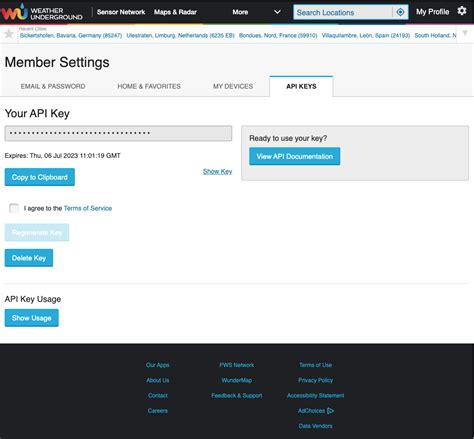Open the settings gear icon

462,11
